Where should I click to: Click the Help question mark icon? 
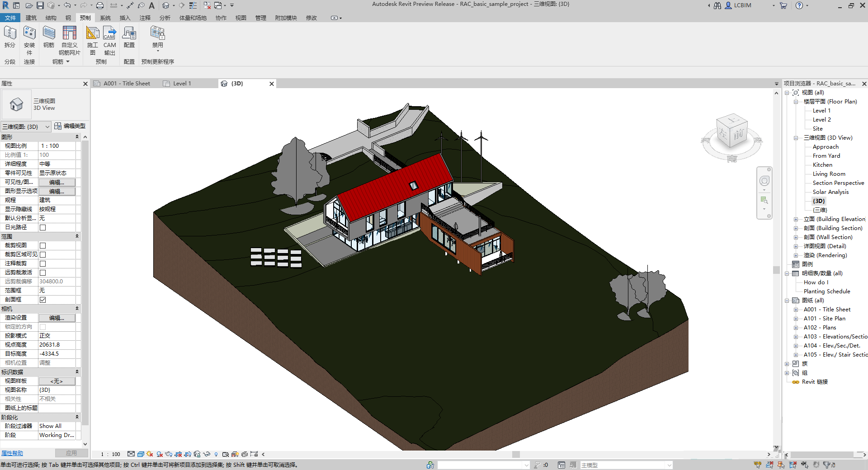(x=799, y=5)
